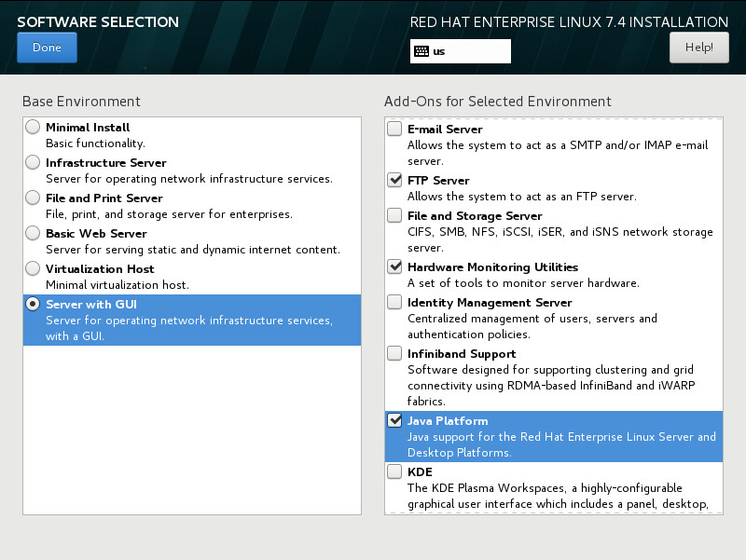746x560 pixels.
Task: Choose Infrastructure Server base environment
Action: pyautogui.click(x=33, y=162)
